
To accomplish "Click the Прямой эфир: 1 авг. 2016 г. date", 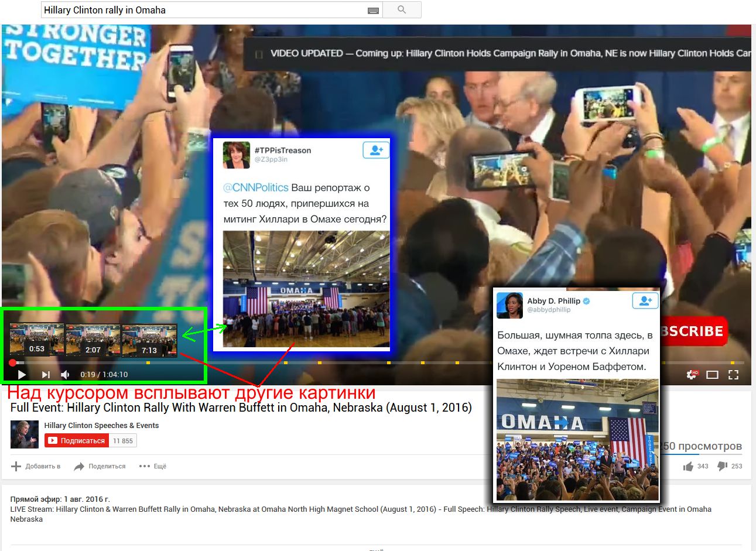I will pyautogui.click(x=60, y=499).
